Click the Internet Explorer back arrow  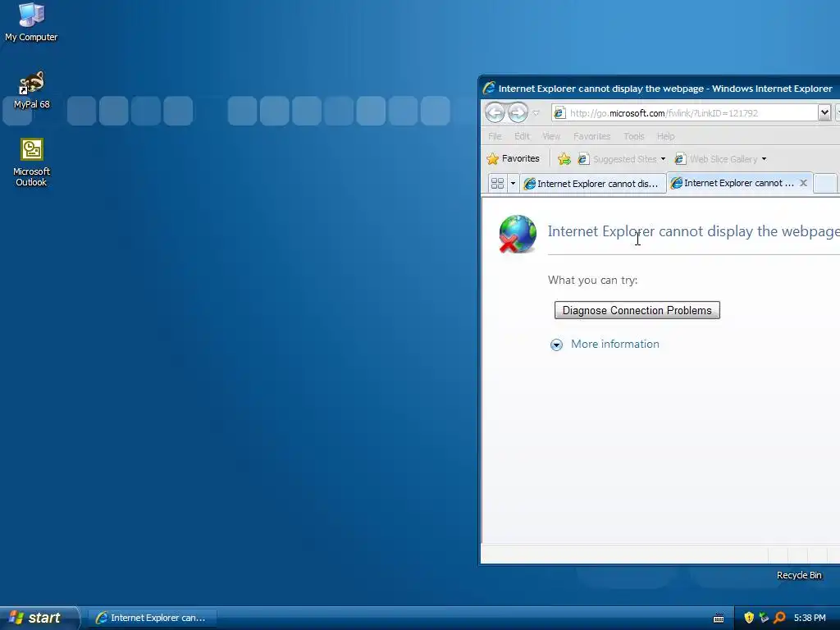(x=495, y=112)
